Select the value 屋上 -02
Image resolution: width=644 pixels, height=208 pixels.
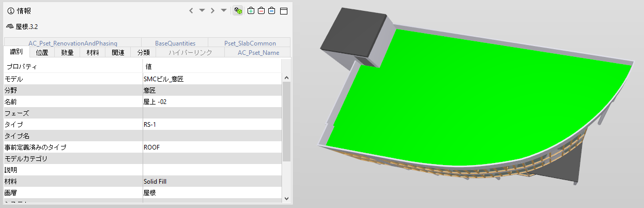(155, 102)
